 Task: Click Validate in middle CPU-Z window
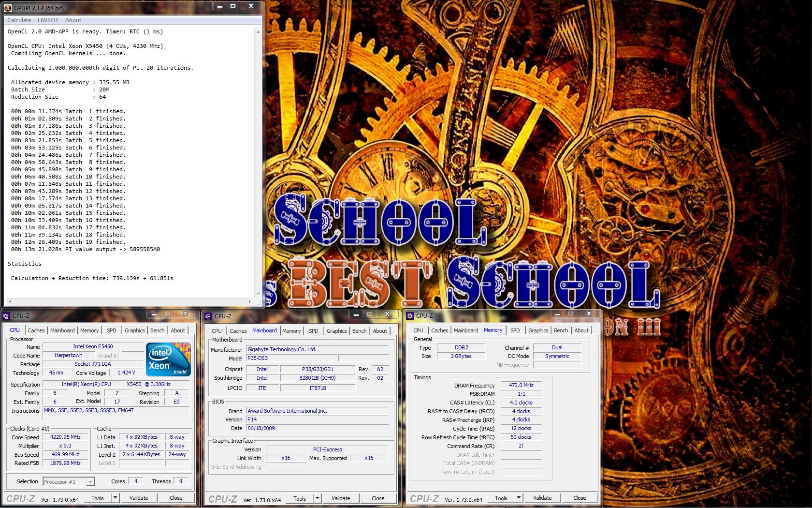point(341,498)
